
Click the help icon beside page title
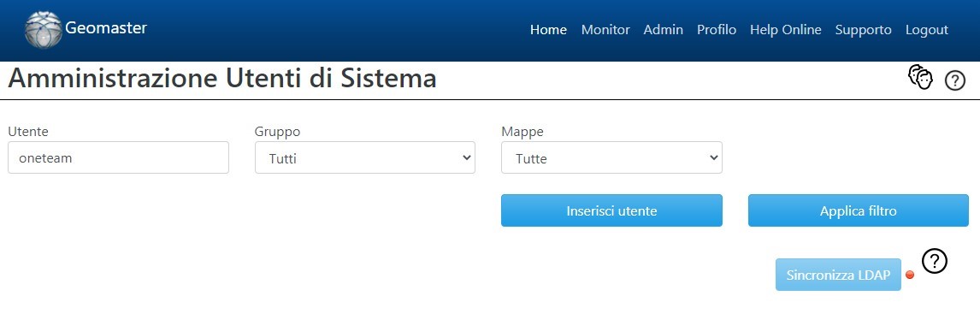pos(955,80)
